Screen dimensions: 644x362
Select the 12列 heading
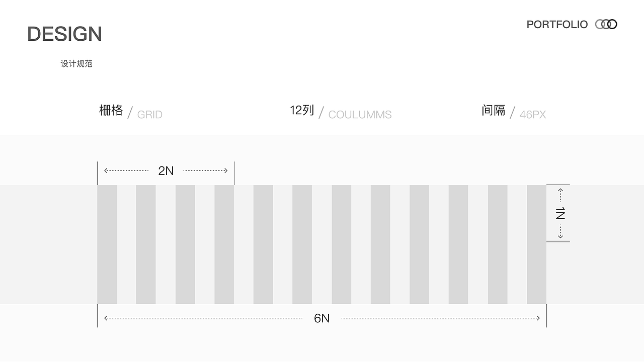[x=302, y=111]
